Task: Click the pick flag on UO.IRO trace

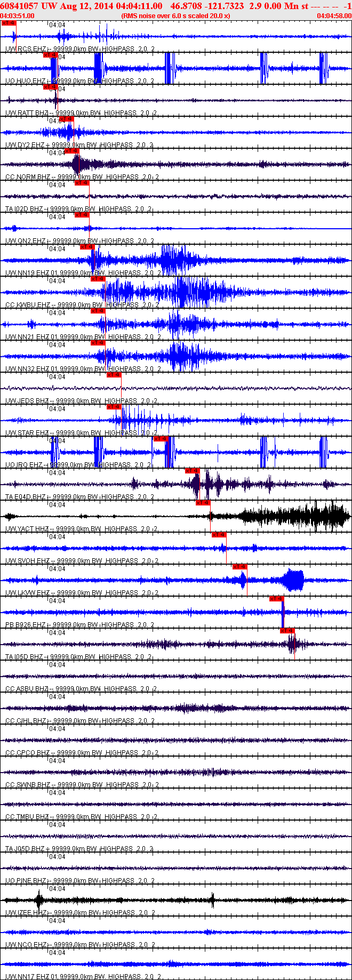Action: 160,439
